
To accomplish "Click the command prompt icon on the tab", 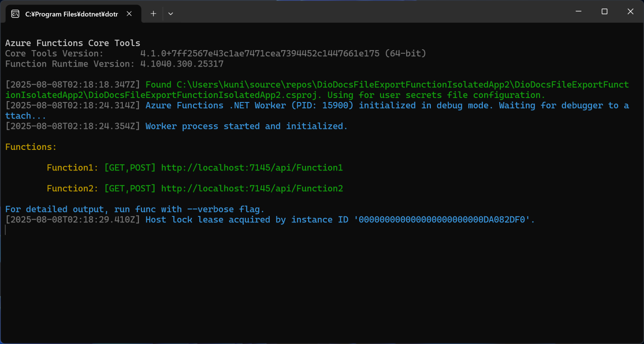I will coord(15,14).
